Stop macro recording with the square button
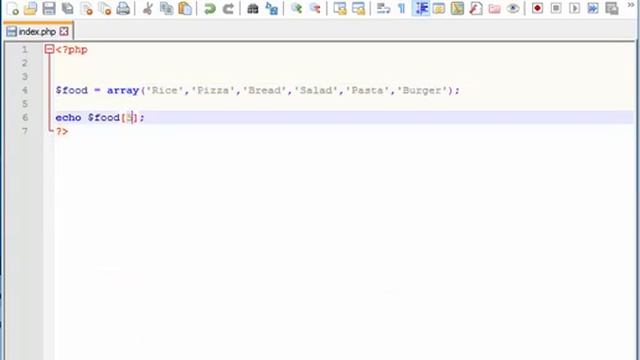The image size is (640, 360). 556,8
